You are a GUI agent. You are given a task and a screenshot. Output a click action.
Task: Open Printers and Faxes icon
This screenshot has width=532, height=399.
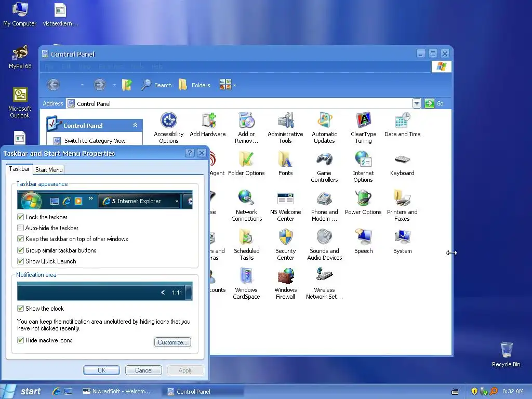(403, 206)
